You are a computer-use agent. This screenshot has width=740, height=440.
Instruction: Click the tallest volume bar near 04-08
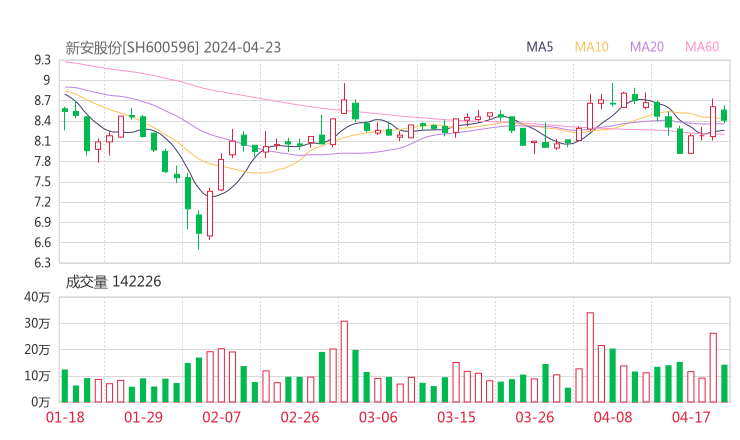590,357
